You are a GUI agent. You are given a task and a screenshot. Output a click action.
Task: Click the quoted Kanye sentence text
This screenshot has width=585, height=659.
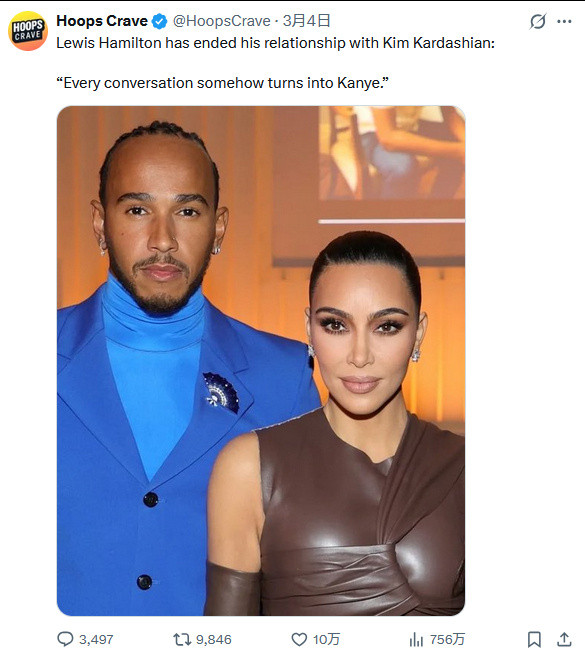[x=222, y=83]
